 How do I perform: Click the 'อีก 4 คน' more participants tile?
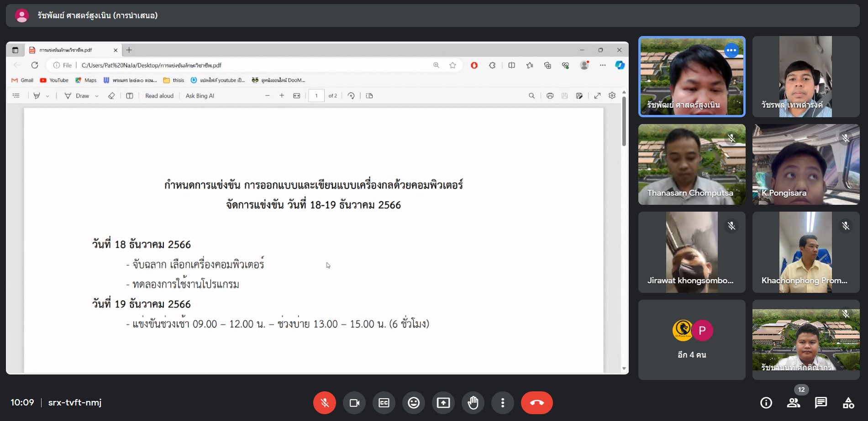tap(692, 340)
